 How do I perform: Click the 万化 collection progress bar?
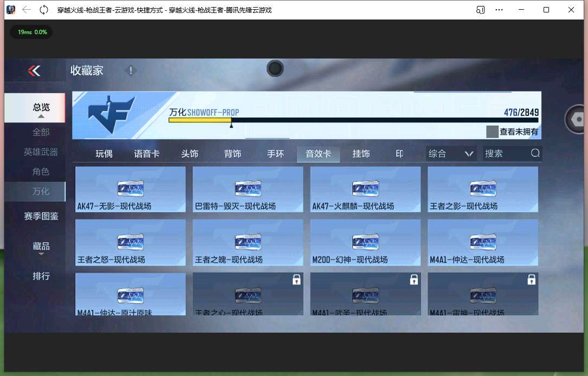tap(354, 120)
